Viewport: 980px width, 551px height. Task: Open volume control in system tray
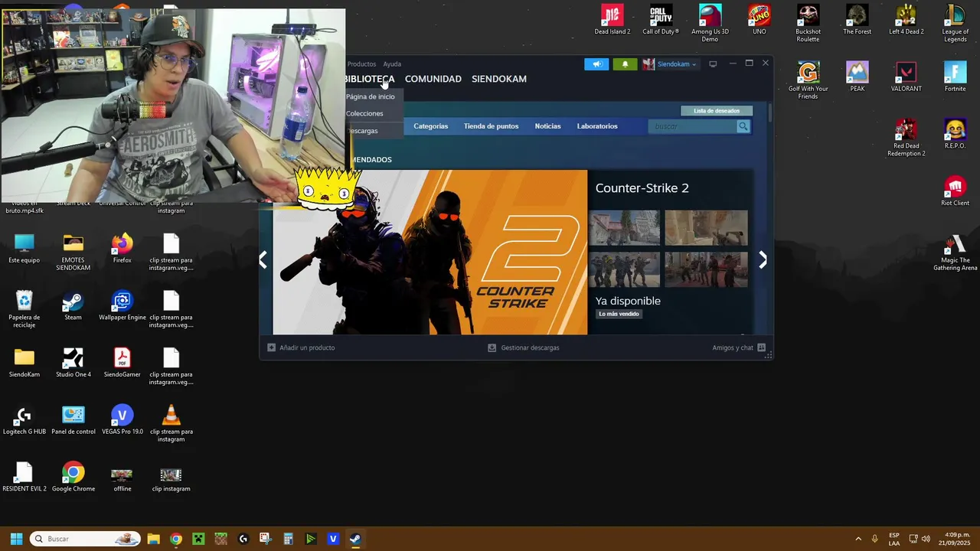pyautogui.click(x=926, y=539)
